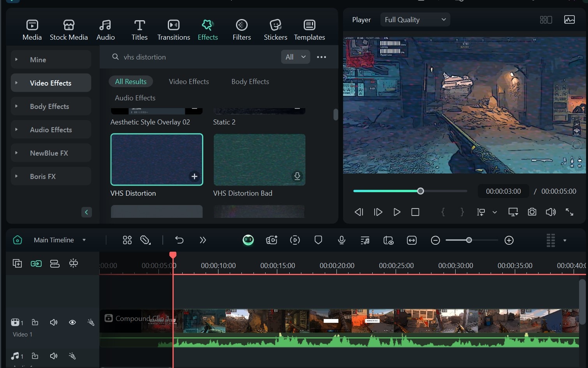Image resolution: width=588 pixels, height=368 pixels.
Task: Step forward one frame
Action: pos(378,212)
